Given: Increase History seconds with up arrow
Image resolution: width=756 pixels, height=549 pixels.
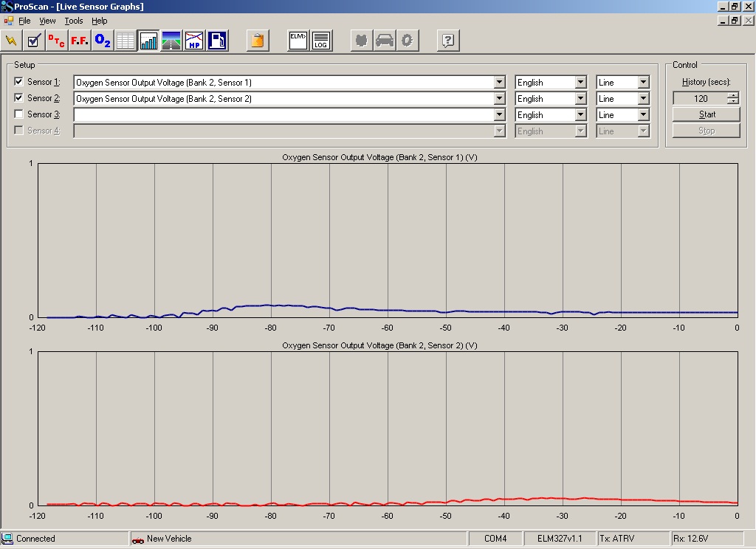Looking at the screenshot, I should pos(732,95).
